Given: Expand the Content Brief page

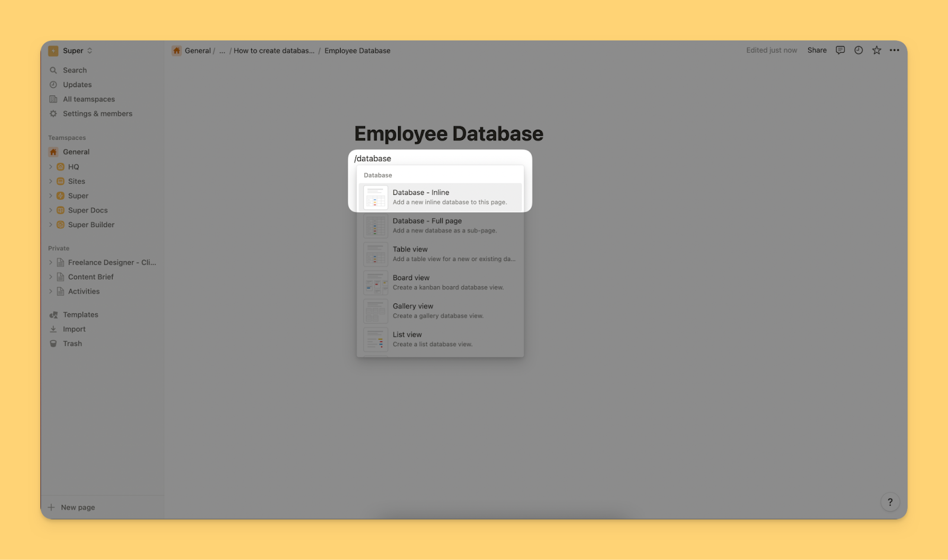Looking at the screenshot, I should click(x=50, y=277).
